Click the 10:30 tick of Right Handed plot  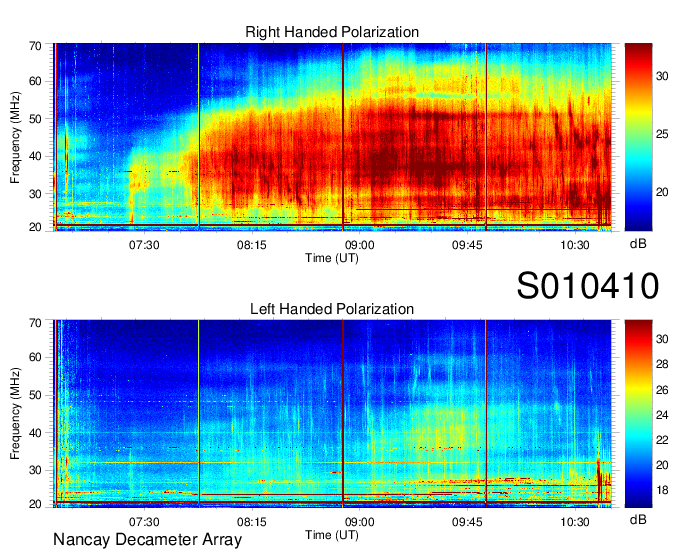coord(575,245)
